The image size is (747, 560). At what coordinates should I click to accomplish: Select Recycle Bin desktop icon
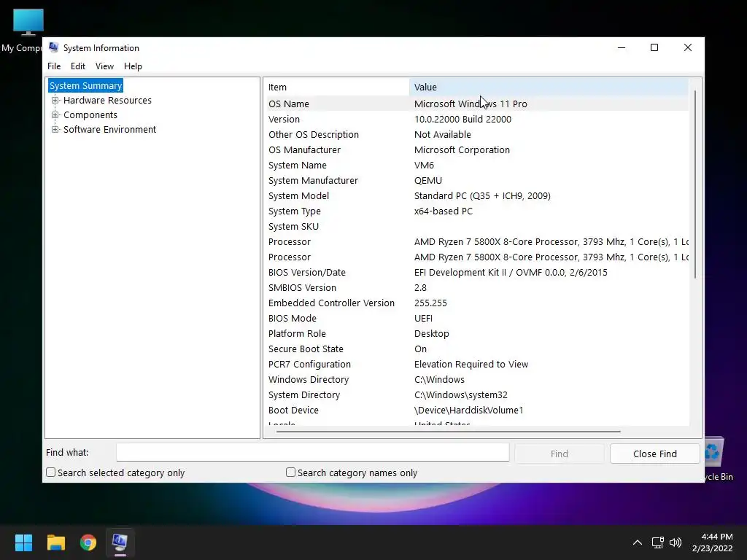click(x=719, y=459)
